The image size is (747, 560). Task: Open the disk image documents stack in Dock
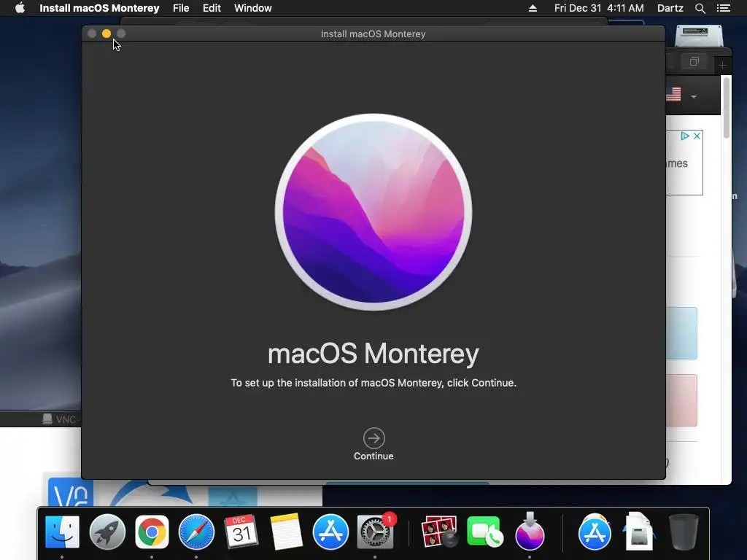[639, 532]
